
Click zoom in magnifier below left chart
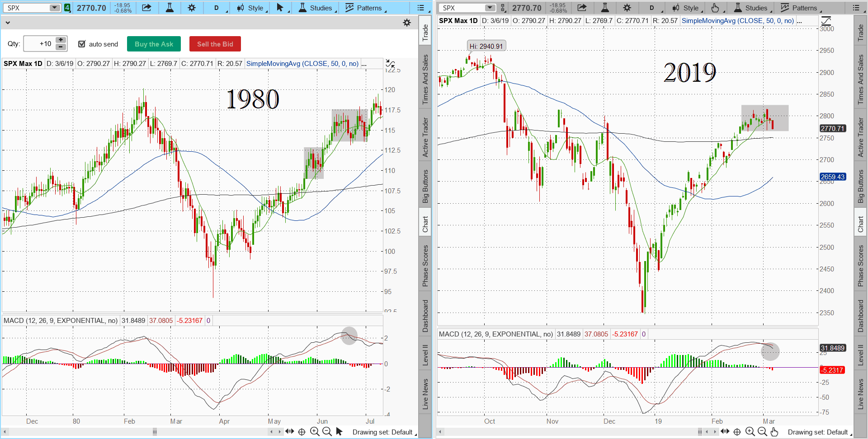pos(315,432)
